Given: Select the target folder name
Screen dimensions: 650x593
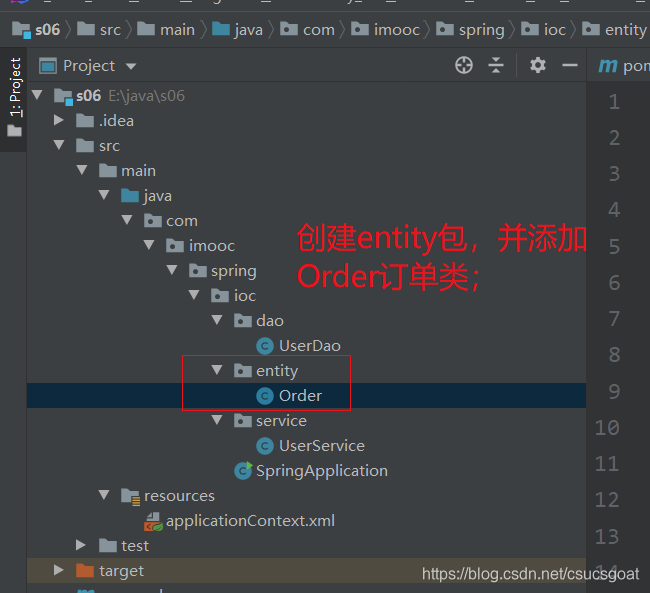Looking at the screenshot, I should point(121,571).
